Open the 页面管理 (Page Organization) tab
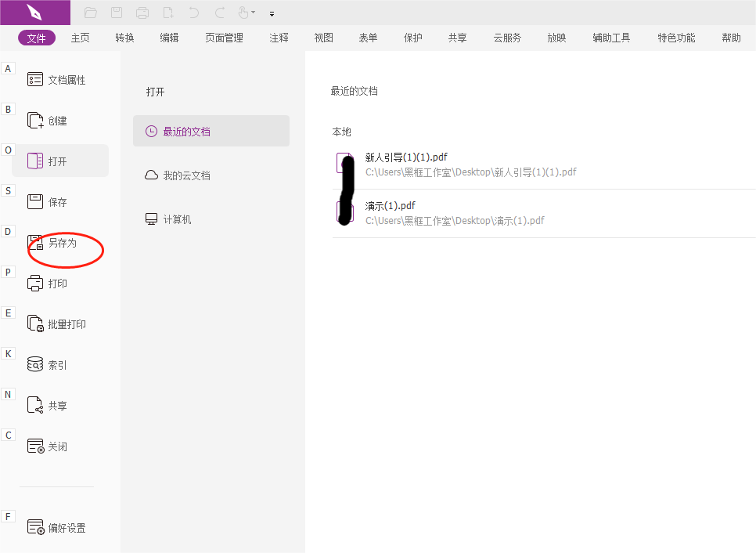This screenshot has height=553, width=756. pyautogui.click(x=224, y=37)
